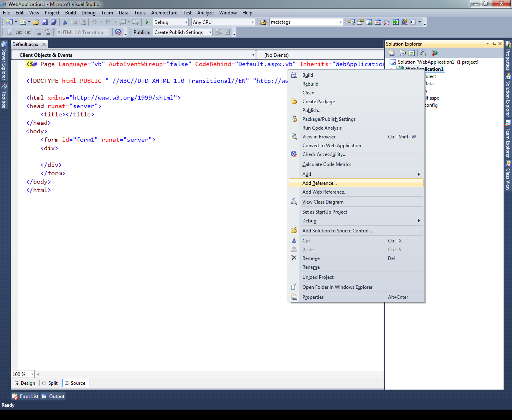Refresh the Solution Explorer

(x=412, y=52)
